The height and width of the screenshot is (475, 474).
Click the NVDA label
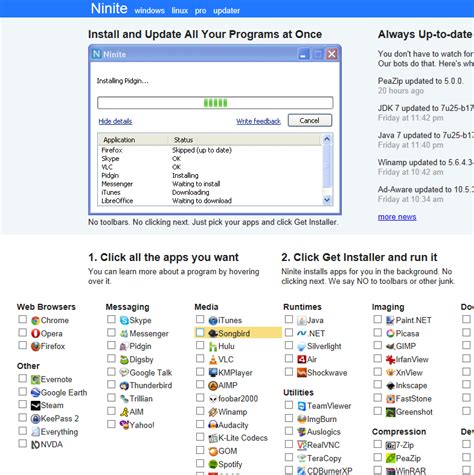pyautogui.click(x=52, y=445)
